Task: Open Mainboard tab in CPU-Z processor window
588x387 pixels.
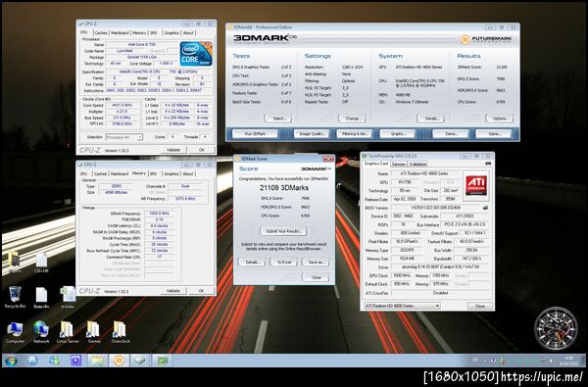Action: pos(120,33)
